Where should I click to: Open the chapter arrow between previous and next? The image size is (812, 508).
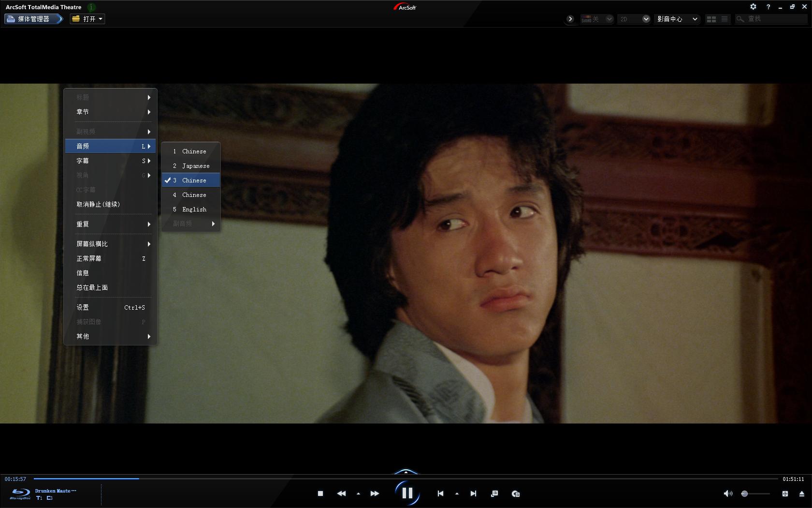457,494
